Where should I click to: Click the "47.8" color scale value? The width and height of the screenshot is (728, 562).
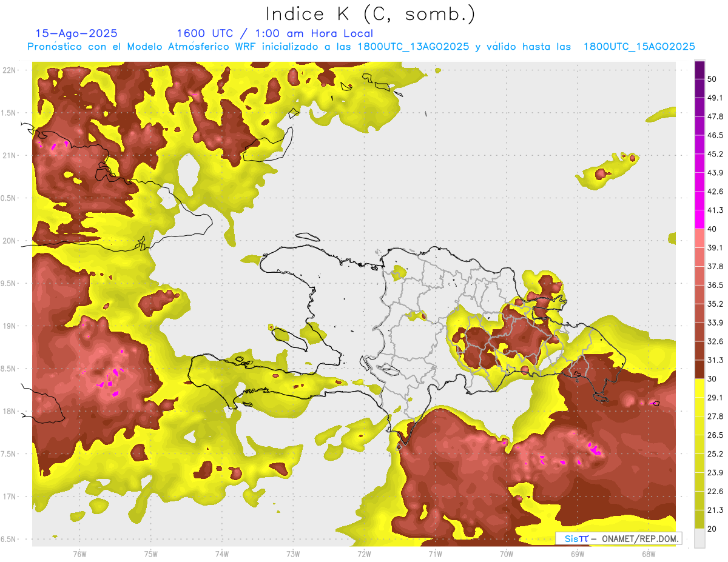[715, 116]
